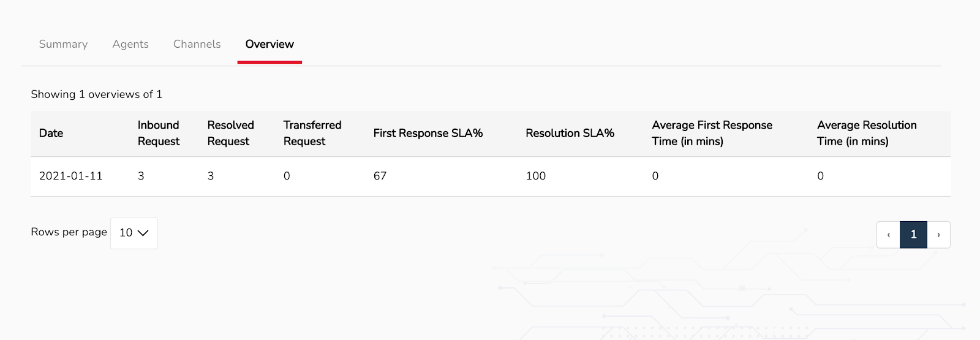The height and width of the screenshot is (340, 980).
Task: Select the 2021-01-11 date cell
Action: pyautogui.click(x=71, y=176)
